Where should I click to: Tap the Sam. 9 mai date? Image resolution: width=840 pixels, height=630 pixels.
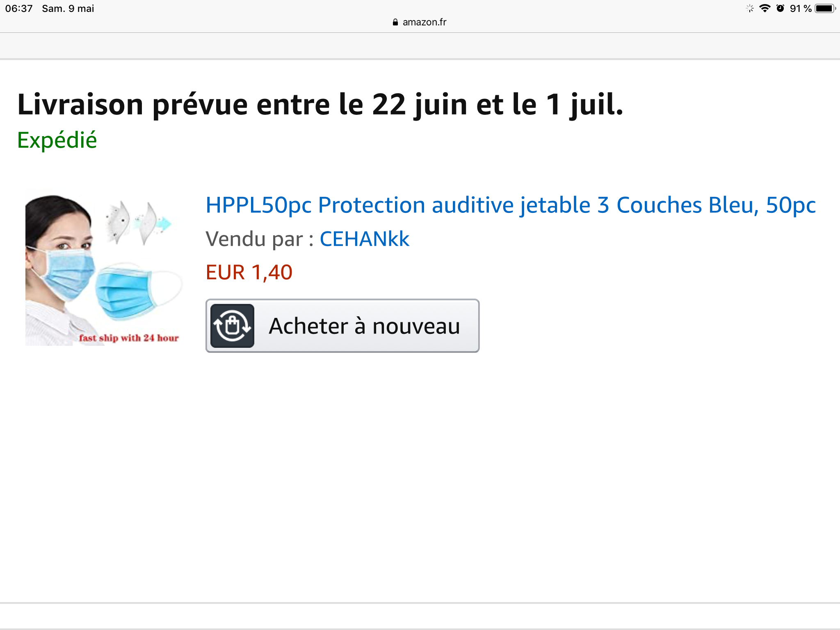tap(68, 9)
